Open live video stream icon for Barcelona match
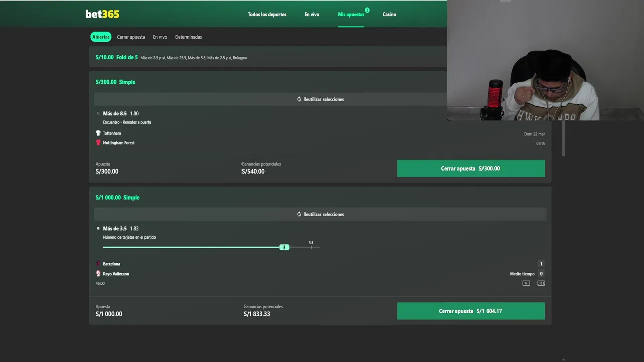Image resolution: width=644 pixels, height=362 pixels. click(x=526, y=283)
